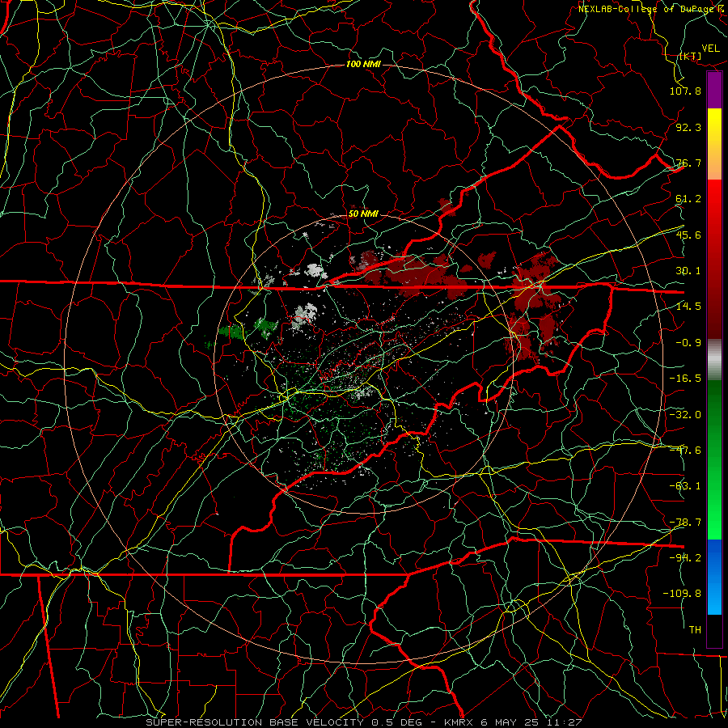Click the 107.8 legend value
The width and height of the screenshot is (728, 728).
(x=685, y=91)
